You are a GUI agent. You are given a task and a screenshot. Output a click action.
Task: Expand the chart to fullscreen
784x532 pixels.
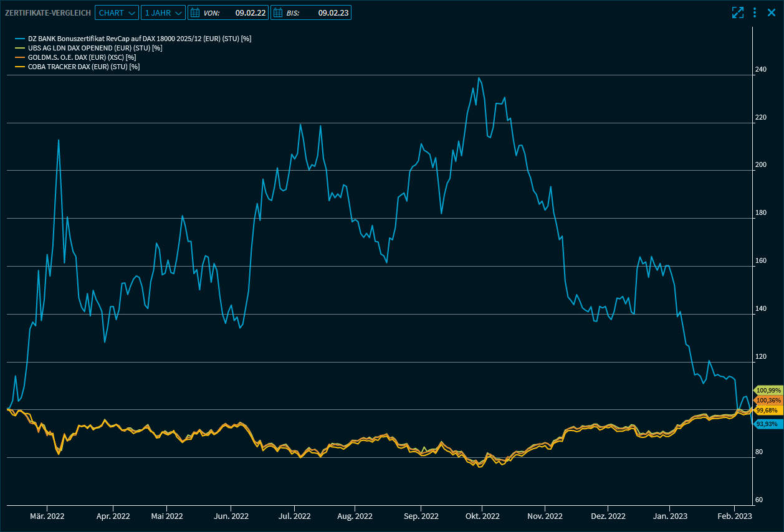tap(738, 12)
